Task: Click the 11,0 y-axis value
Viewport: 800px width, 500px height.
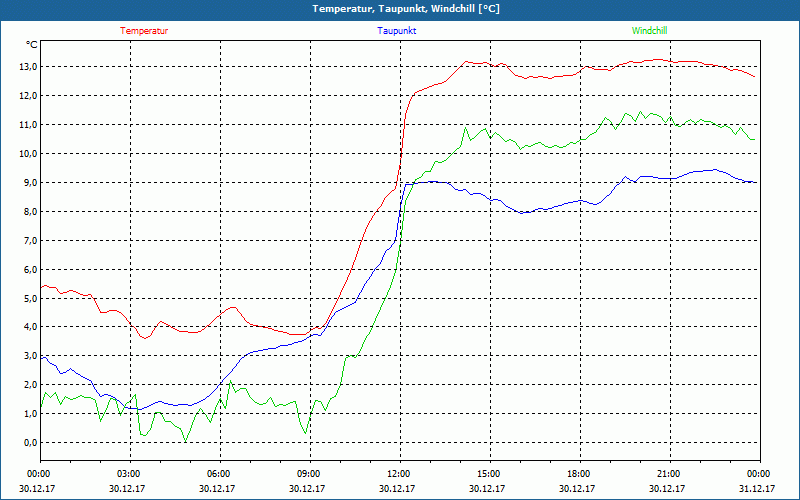Action: click(28, 124)
